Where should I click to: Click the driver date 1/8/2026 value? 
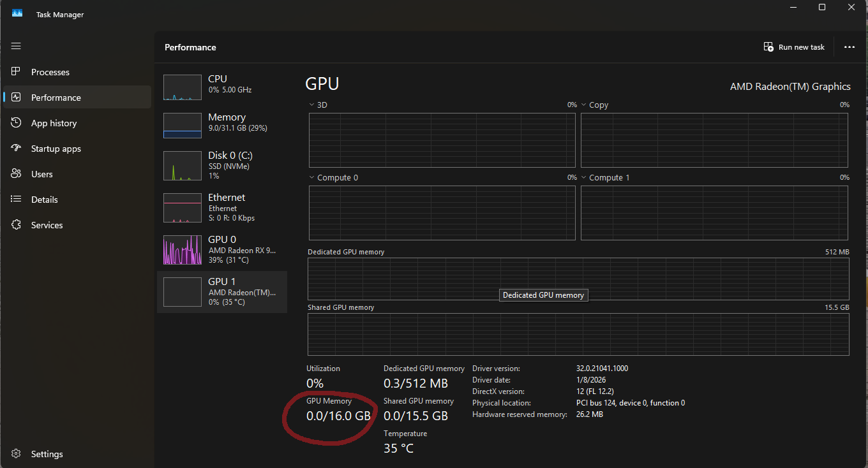(x=591, y=380)
